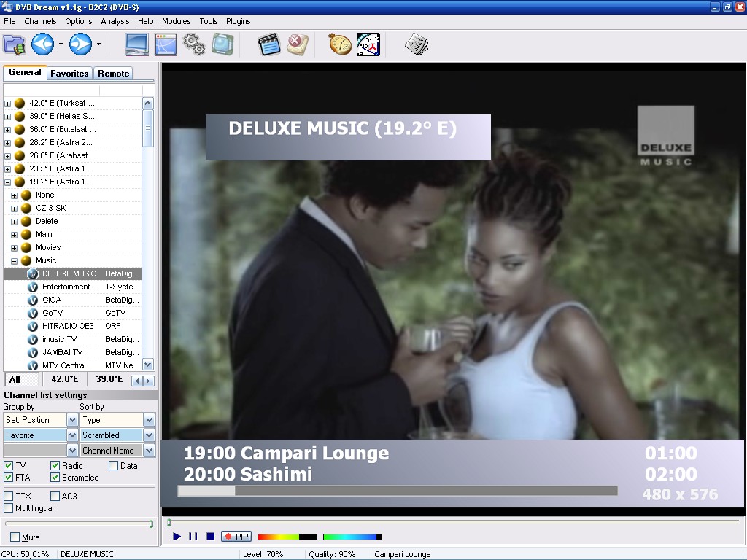Open the Group by Sat. Position dropdown

pyautogui.click(x=74, y=419)
